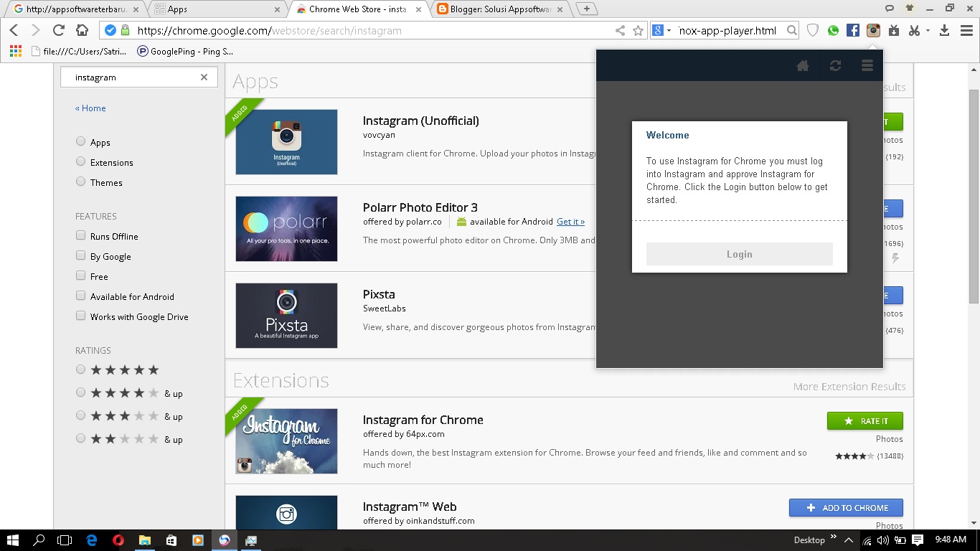Click the home icon in Instagram popup
The image size is (980, 551).
(803, 65)
